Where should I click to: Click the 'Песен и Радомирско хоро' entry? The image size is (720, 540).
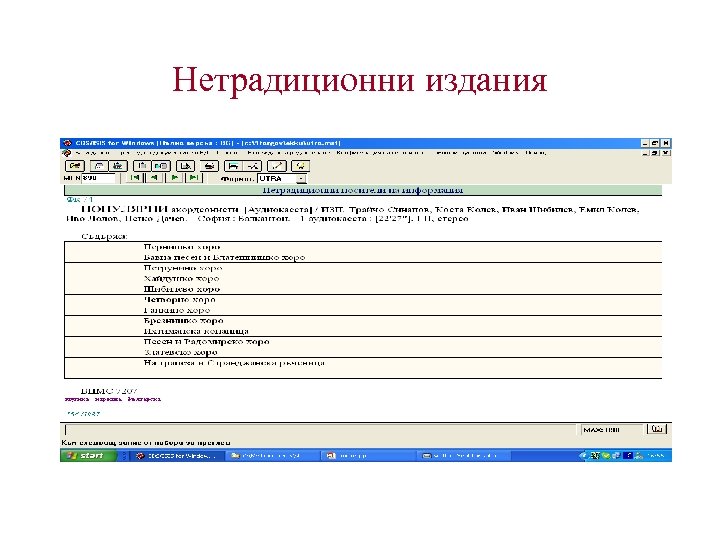207,342
